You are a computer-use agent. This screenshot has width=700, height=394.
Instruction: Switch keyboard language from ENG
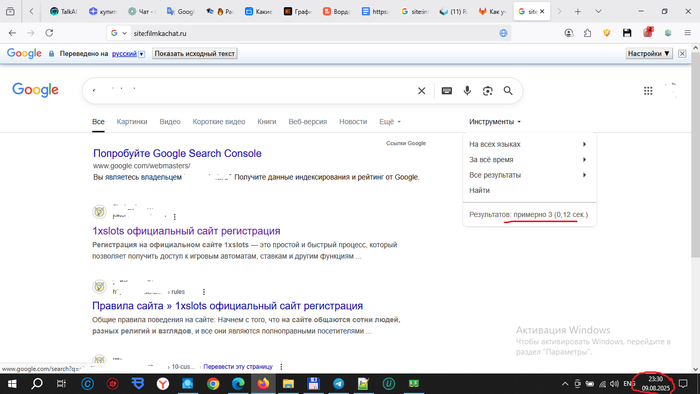[x=629, y=384]
